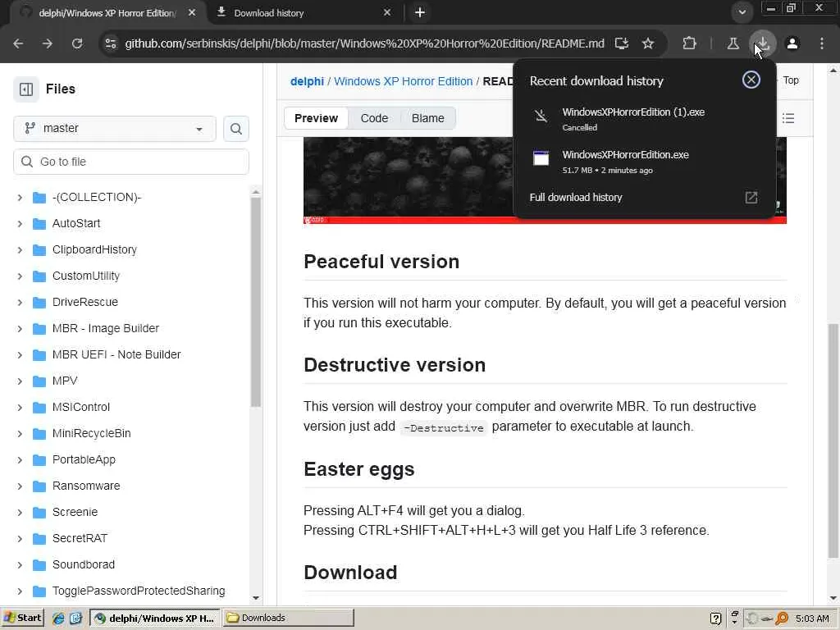Open the browser extensions puzzle icon
The width and height of the screenshot is (840, 630).
tap(689, 43)
